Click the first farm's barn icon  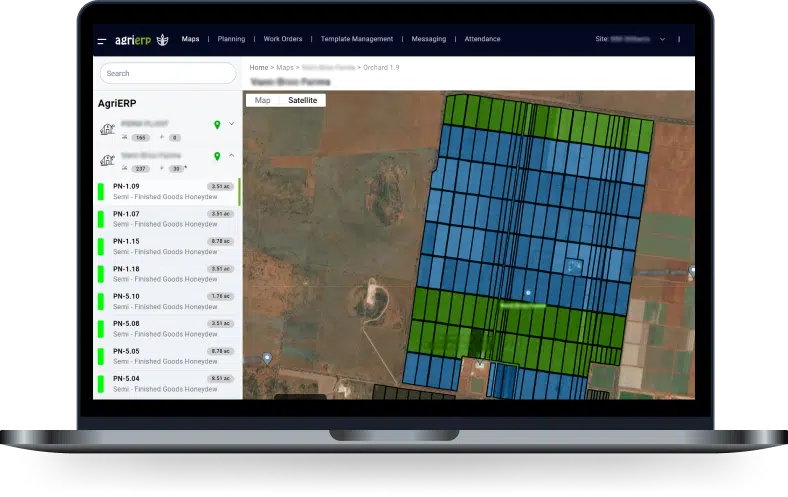[x=106, y=129]
